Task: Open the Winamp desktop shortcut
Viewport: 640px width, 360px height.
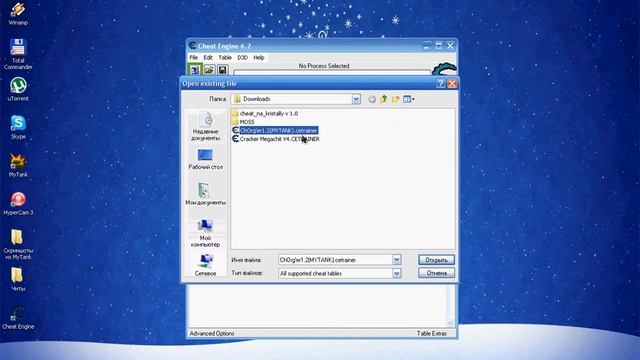Action: pyautogui.click(x=18, y=13)
